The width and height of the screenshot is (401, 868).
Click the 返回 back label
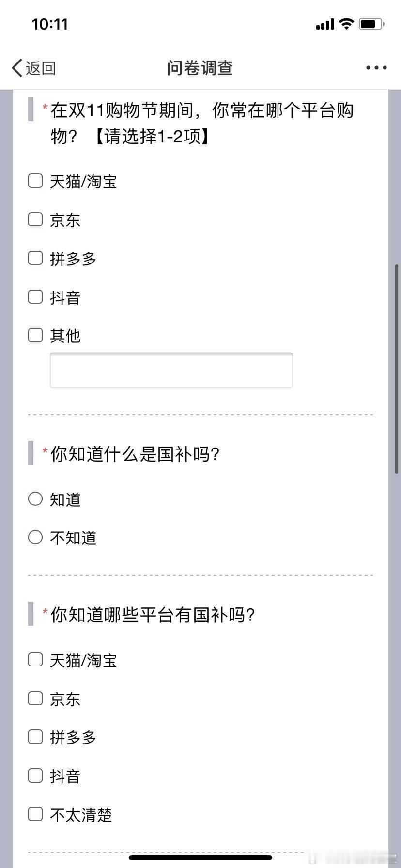(x=41, y=68)
